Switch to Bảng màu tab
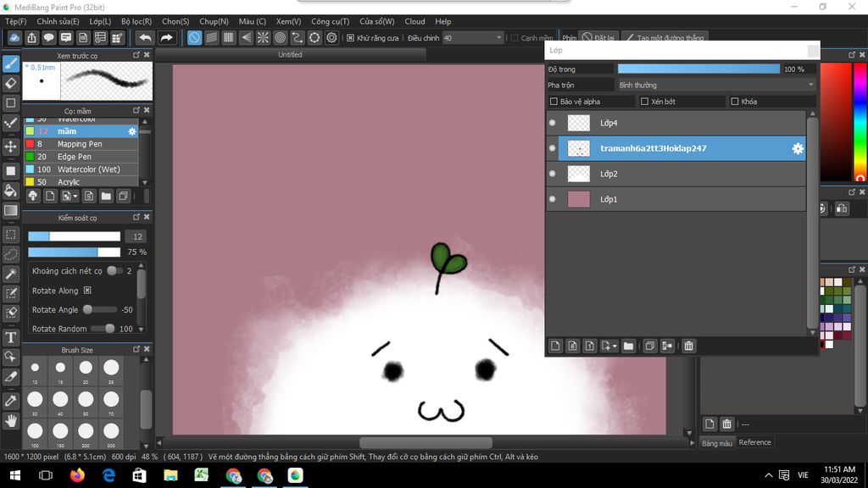 click(x=717, y=442)
